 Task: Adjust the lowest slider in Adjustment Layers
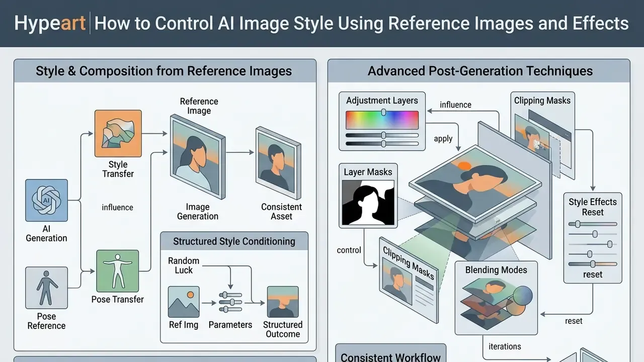point(382,144)
